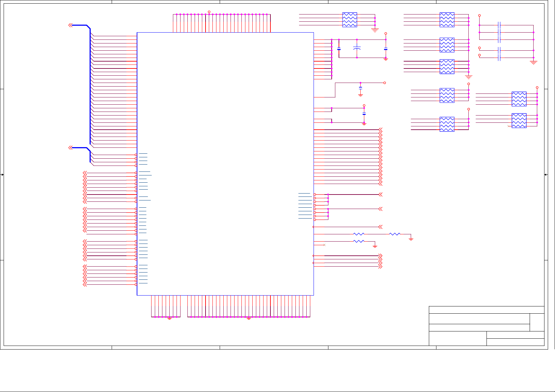Select the power symbol above the IC's top pins
The width and height of the screenshot is (555, 392).
[209, 12]
